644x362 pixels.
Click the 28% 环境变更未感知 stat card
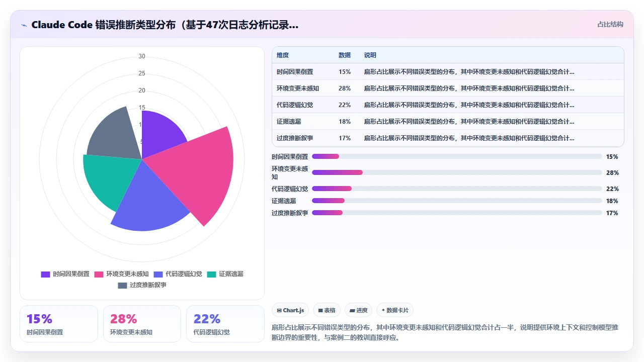tap(142, 324)
